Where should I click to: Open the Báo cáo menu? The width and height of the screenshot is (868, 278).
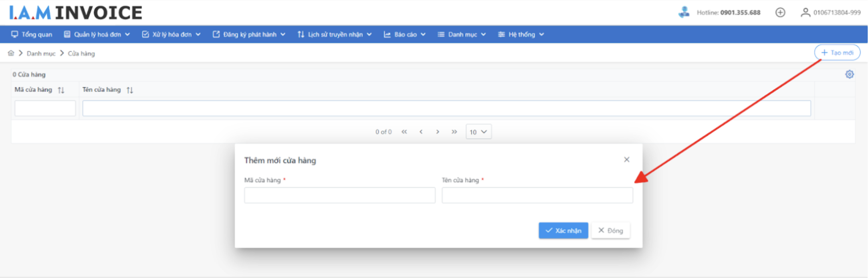point(405,34)
